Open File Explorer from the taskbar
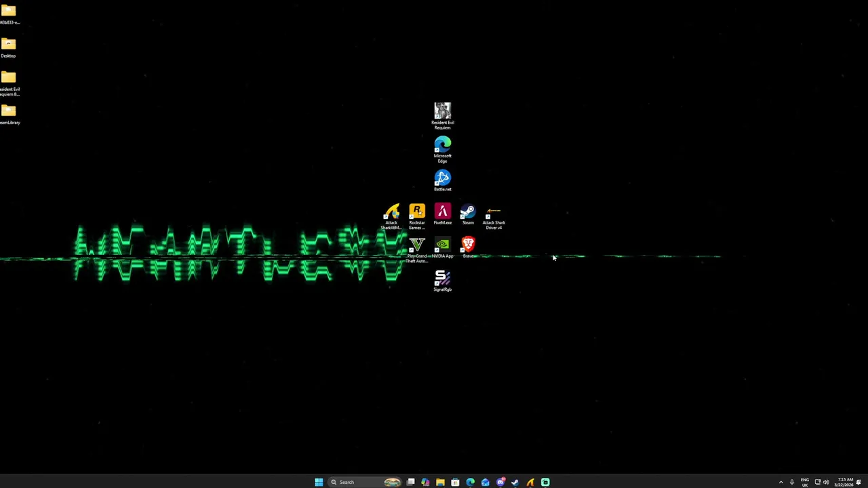868x488 pixels. tap(440, 482)
